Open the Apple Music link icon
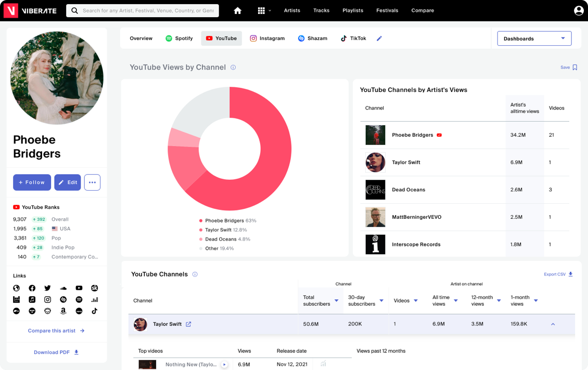588x370 pixels. pyautogui.click(x=32, y=300)
